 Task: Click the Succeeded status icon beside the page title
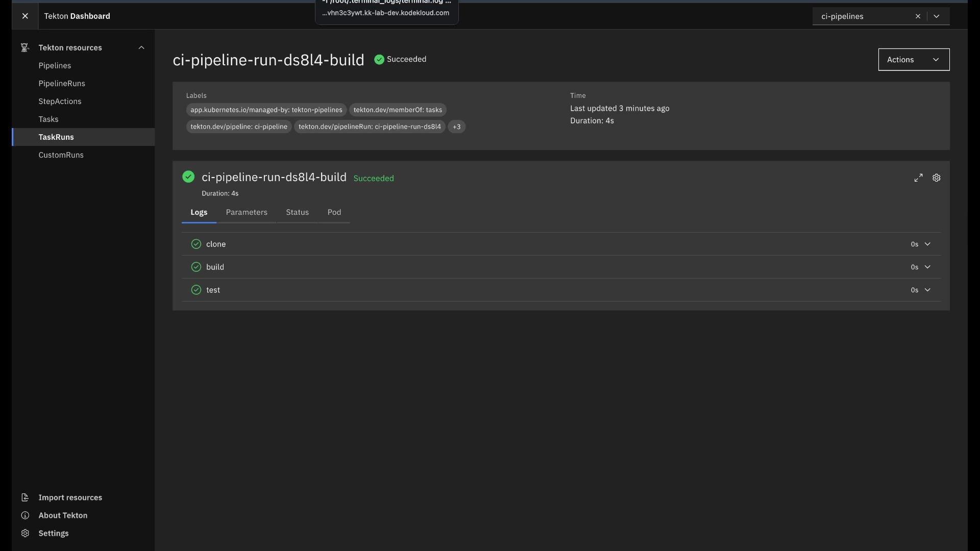point(379,60)
